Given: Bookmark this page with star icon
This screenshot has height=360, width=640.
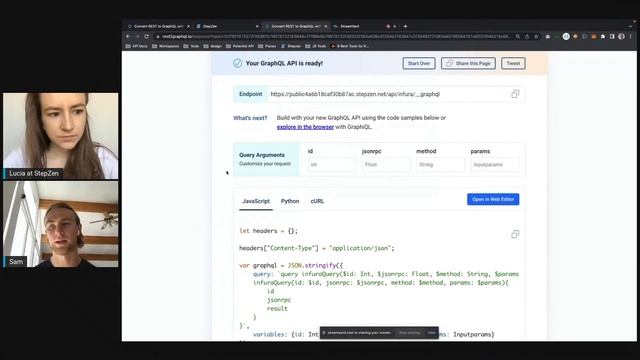Looking at the screenshot, I should 536,36.
